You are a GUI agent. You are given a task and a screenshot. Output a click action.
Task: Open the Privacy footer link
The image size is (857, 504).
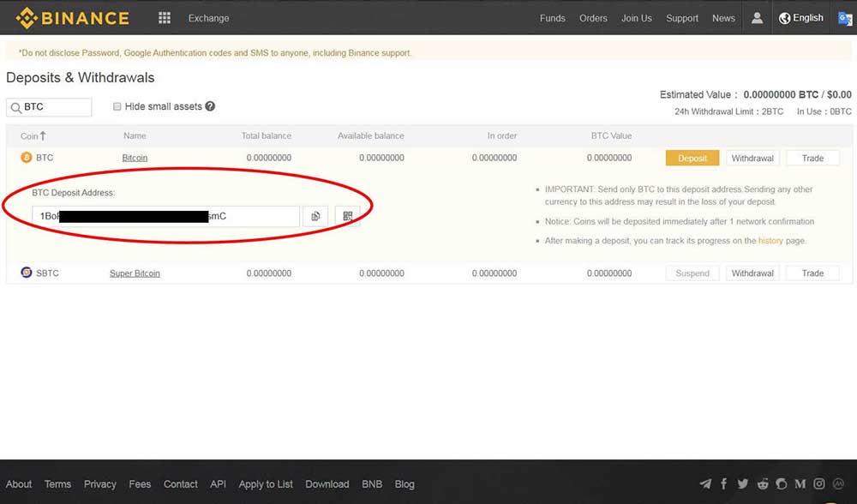point(100,483)
